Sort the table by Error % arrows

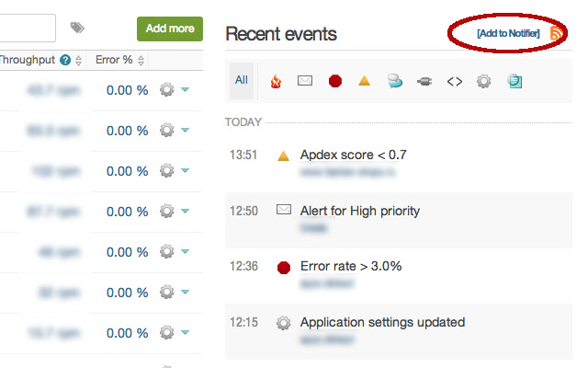(x=141, y=60)
